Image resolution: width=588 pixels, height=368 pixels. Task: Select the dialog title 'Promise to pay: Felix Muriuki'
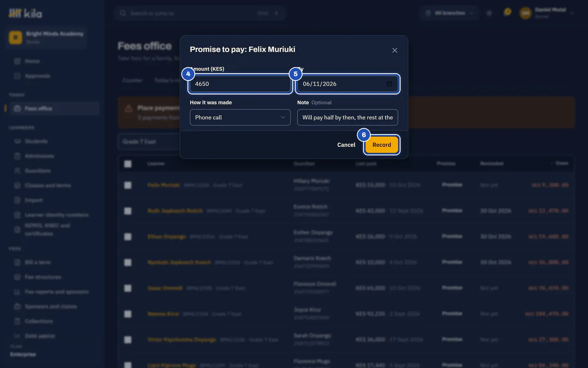click(x=243, y=49)
